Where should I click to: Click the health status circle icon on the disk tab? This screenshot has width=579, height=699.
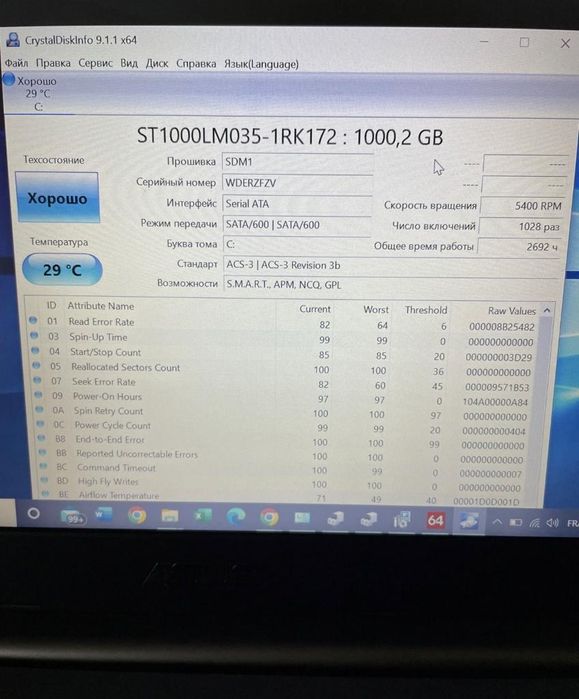point(8,80)
